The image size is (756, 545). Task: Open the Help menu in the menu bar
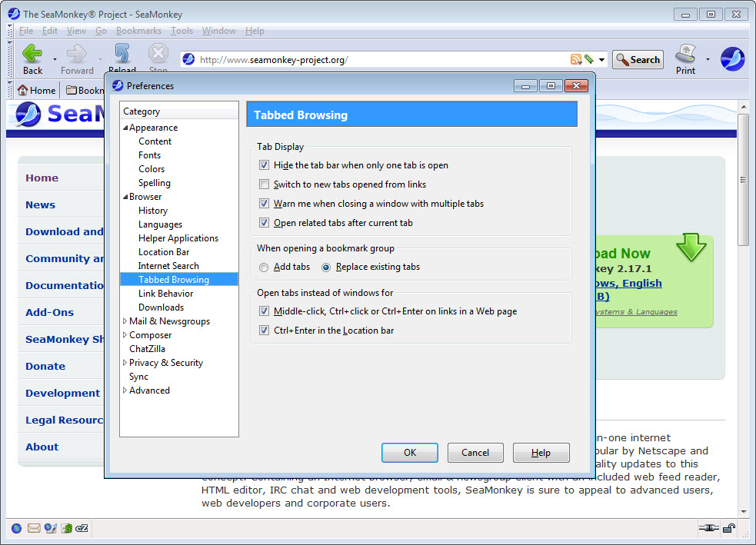(x=255, y=31)
